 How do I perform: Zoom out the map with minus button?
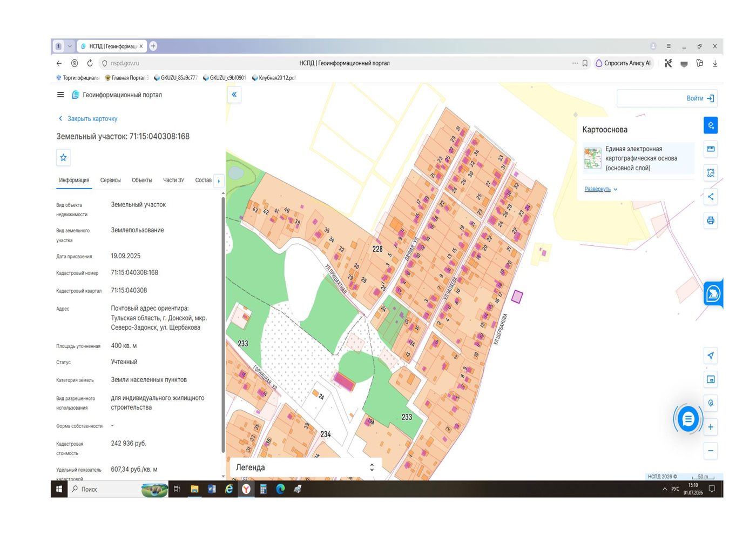click(x=711, y=451)
